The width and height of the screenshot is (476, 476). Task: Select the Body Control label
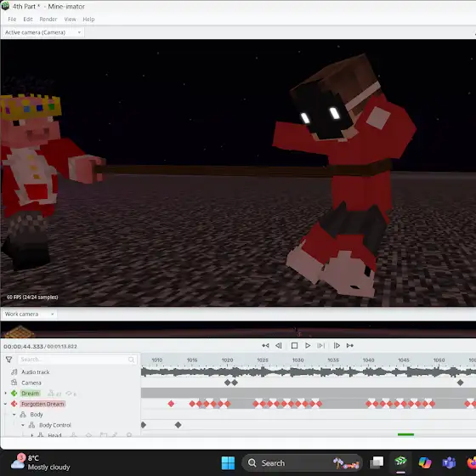[55, 425]
